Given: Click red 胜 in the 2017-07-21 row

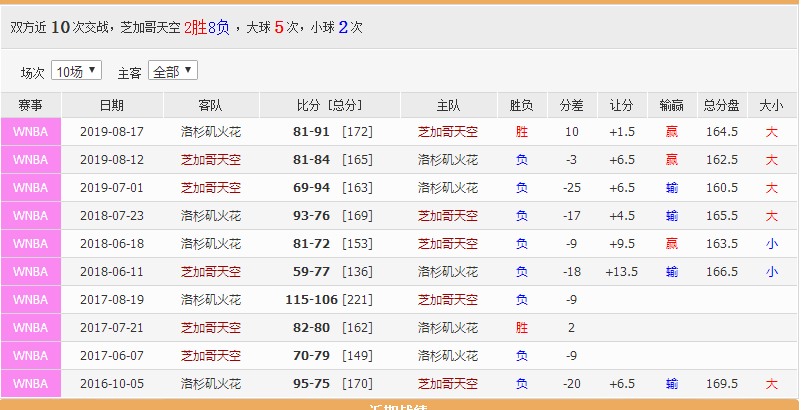Looking at the screenshot, I should (522, 327).
